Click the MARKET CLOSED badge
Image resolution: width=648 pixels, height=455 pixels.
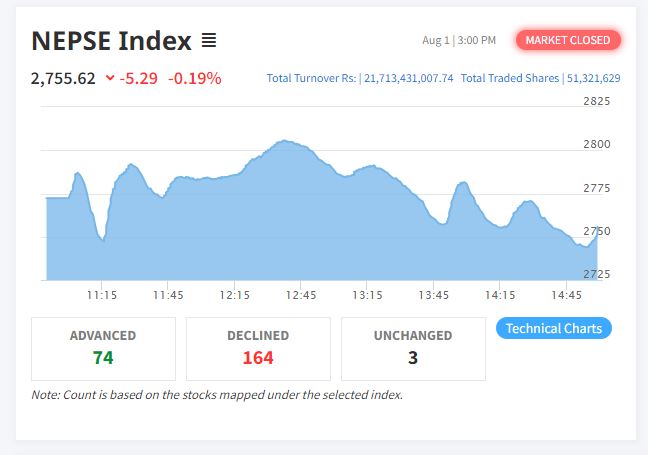(x=568, y=40)
